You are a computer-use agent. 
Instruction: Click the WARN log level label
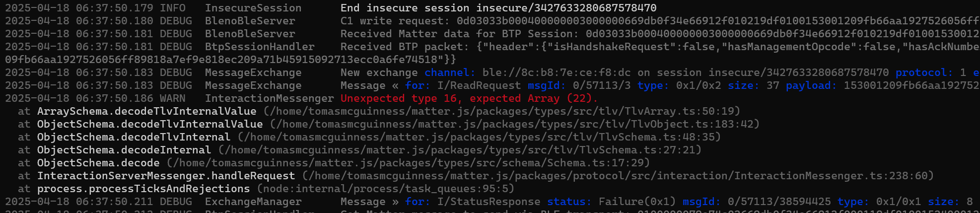[172, 98]
